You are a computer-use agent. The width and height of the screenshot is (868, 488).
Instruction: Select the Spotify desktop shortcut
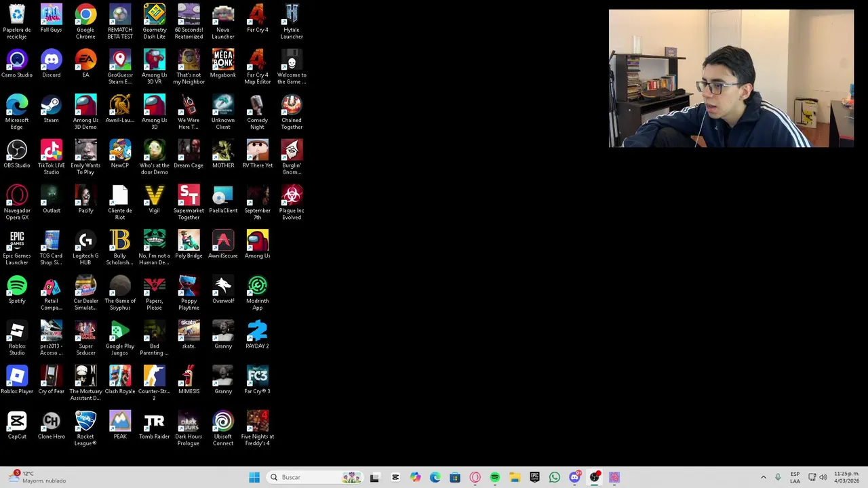coord(17,289)
